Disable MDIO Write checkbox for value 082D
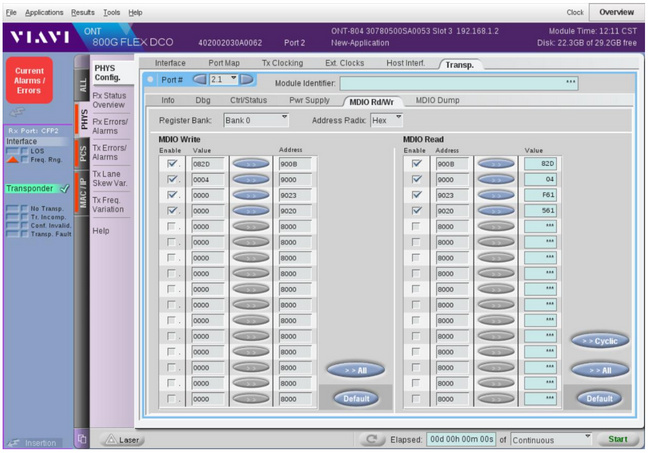 point(173,163)
